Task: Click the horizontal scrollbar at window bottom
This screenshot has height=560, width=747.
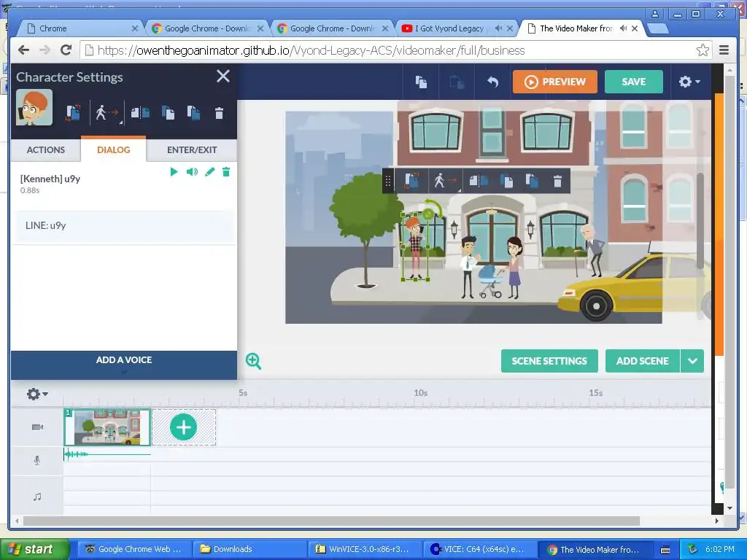Action: pyautogui.click(x=331, y=521)
